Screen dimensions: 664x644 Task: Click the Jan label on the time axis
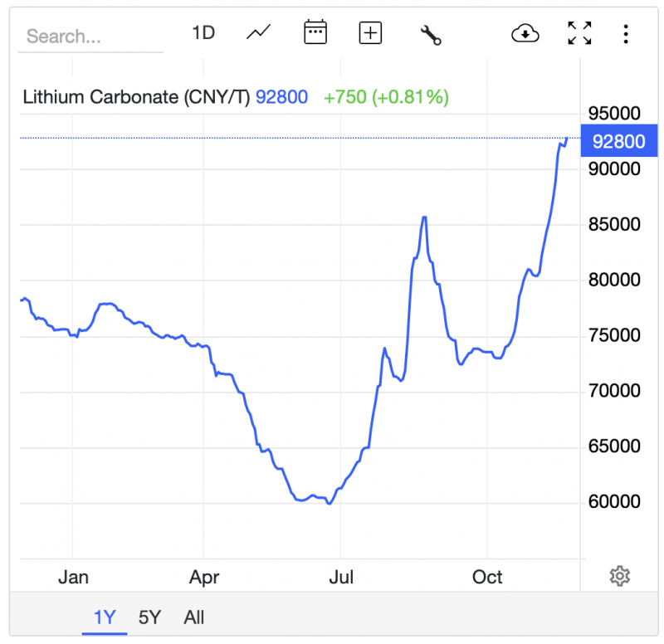[x=73, y=577]
